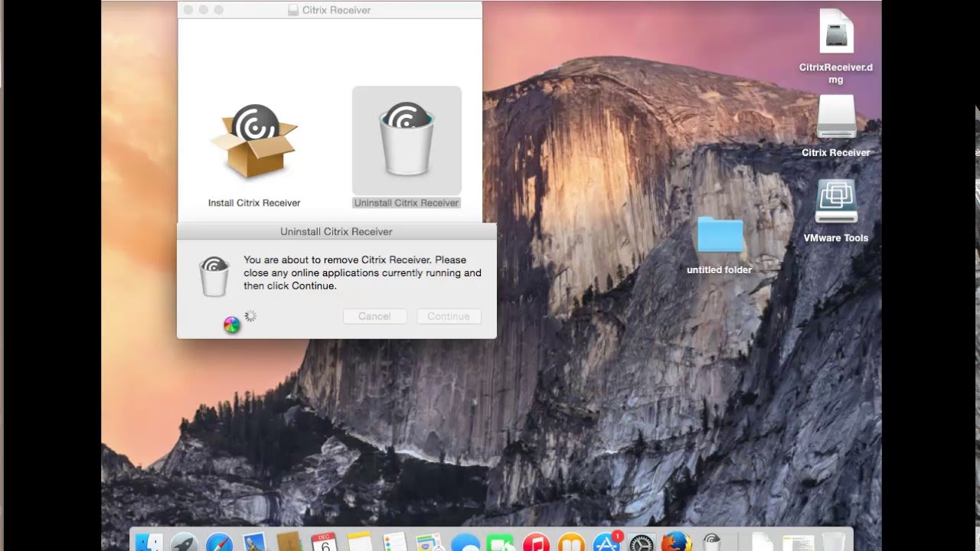Select the VMware Tools desktop icon
The width and height of the screenshot is (980, 551).
836,203
